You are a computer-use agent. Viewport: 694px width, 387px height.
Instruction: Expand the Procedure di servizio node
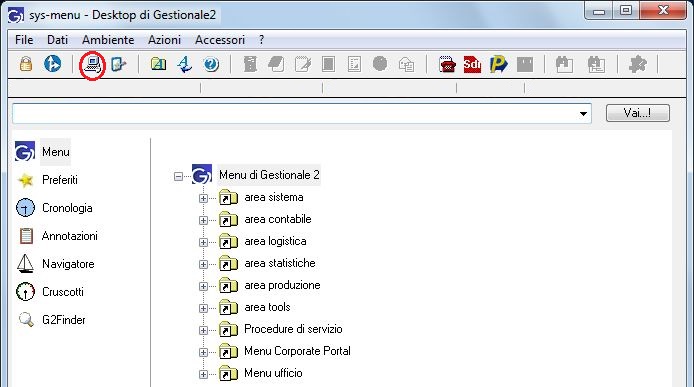(x=203, y=330)
